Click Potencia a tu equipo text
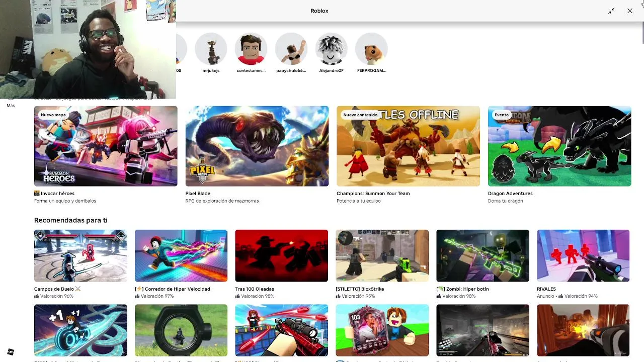 359,201
